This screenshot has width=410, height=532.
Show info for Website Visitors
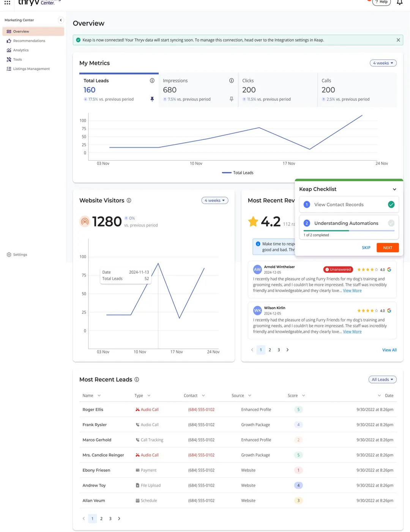tap(129, 201)
